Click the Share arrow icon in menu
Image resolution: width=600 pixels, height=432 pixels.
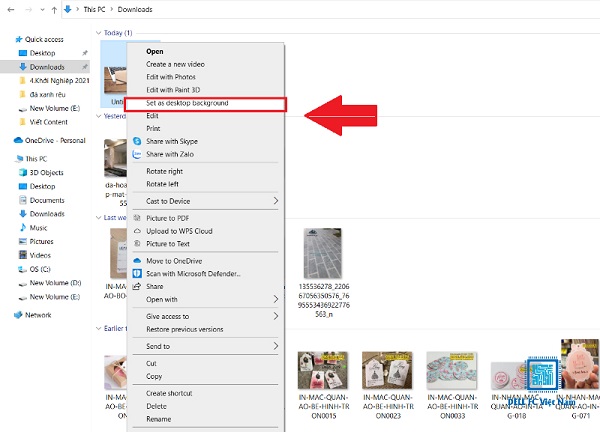[x=137, y=286]
